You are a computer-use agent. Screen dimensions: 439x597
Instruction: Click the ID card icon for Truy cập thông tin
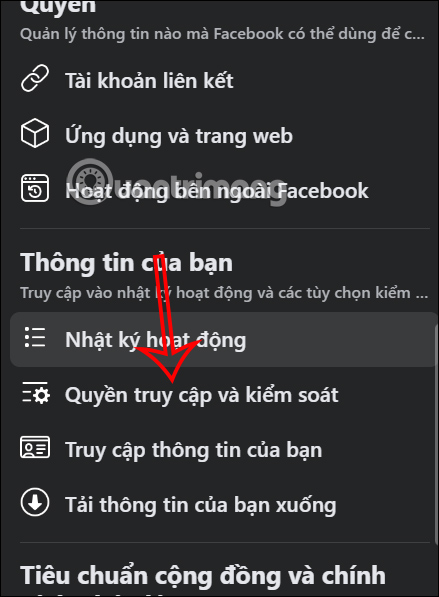[35, 447]
